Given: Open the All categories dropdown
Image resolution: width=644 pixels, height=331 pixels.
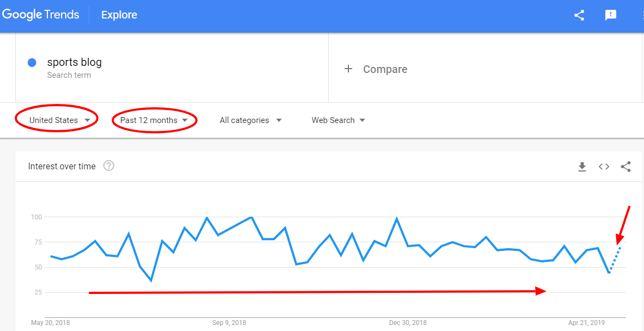Looking at the screenshot, I should coord(250,120).
